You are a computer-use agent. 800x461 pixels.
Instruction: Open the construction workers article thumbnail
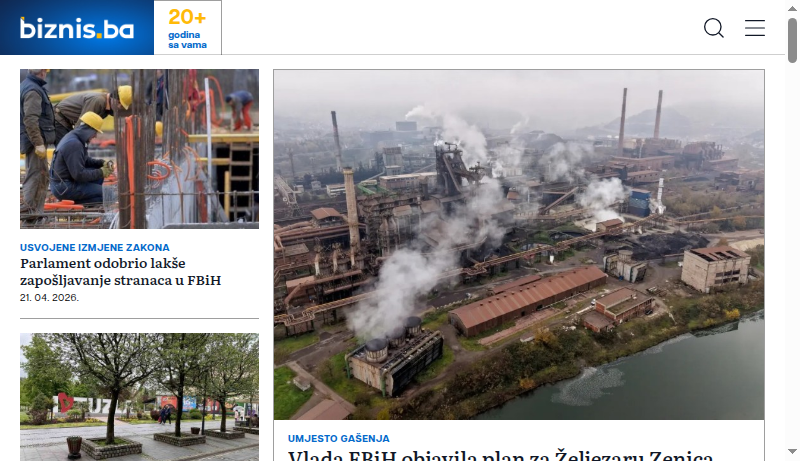click(x=139, y=149)
